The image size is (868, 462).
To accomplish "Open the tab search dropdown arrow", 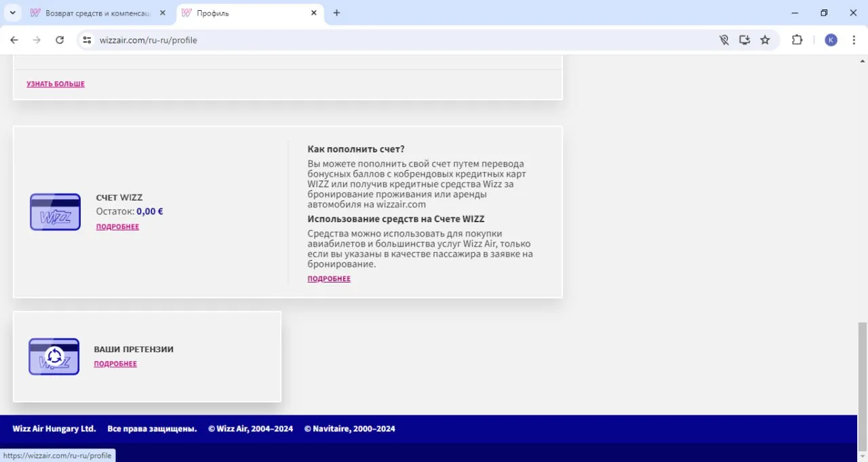I will pos(12,13).
